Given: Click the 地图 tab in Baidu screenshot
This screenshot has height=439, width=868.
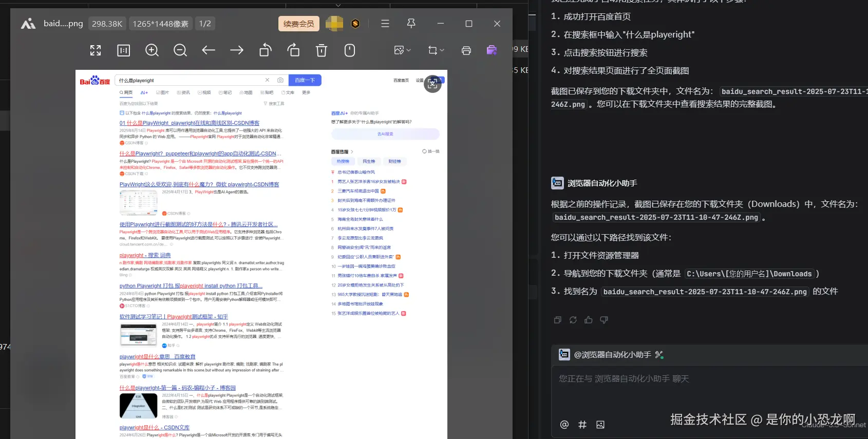Looking at the screenshot, I should 246,93.
